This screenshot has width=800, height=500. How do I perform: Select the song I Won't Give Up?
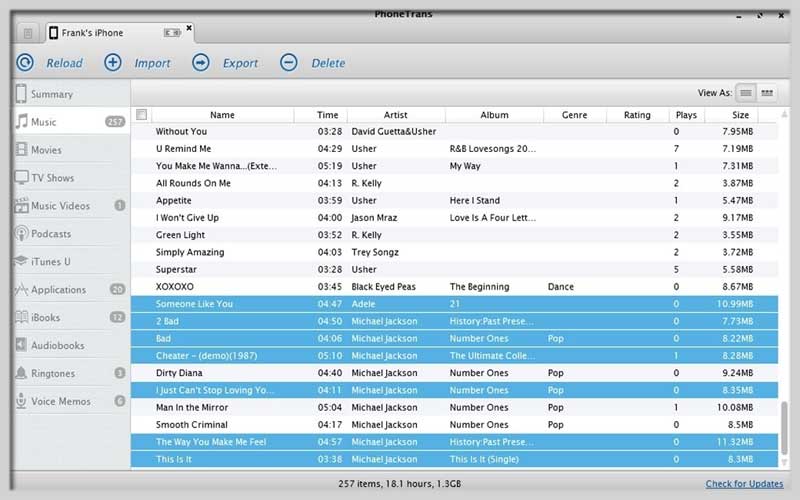455,217
